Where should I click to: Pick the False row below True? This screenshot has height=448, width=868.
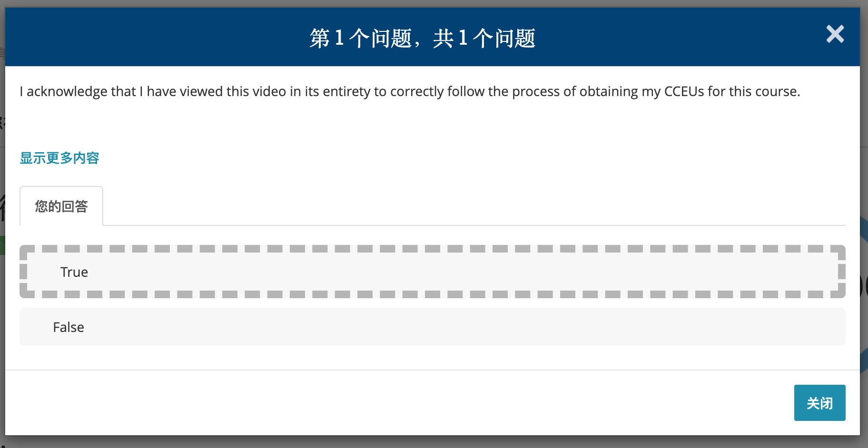[432, 327]
